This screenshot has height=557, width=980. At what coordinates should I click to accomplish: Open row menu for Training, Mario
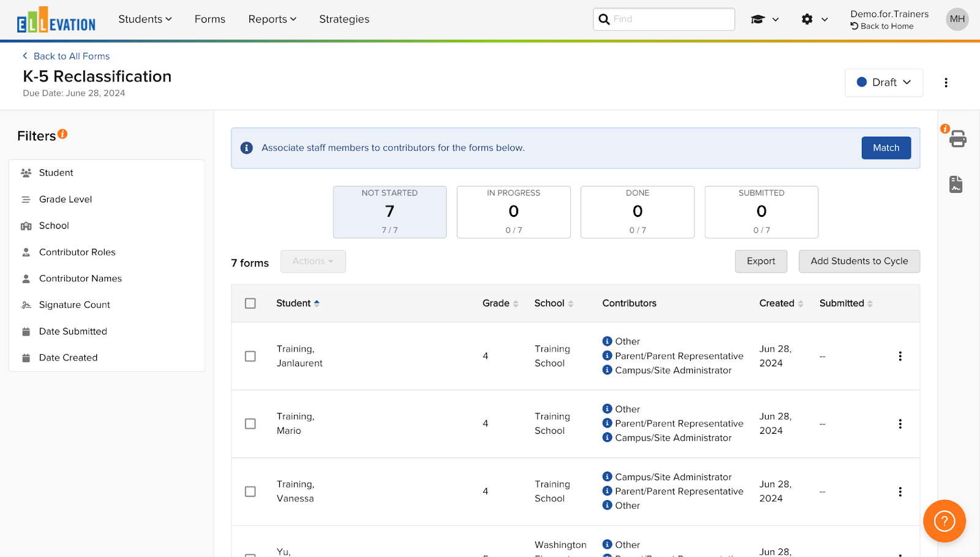tap(900, 424)
